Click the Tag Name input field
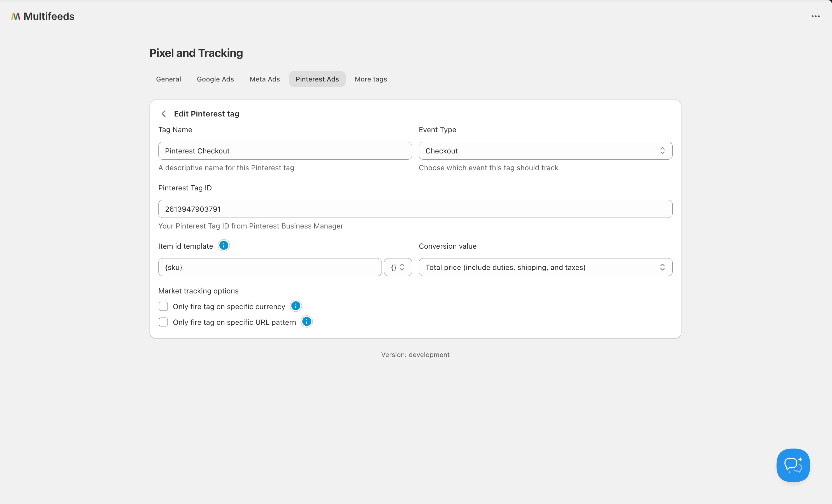Screen dimensions: 832x504 click(285, 151)
